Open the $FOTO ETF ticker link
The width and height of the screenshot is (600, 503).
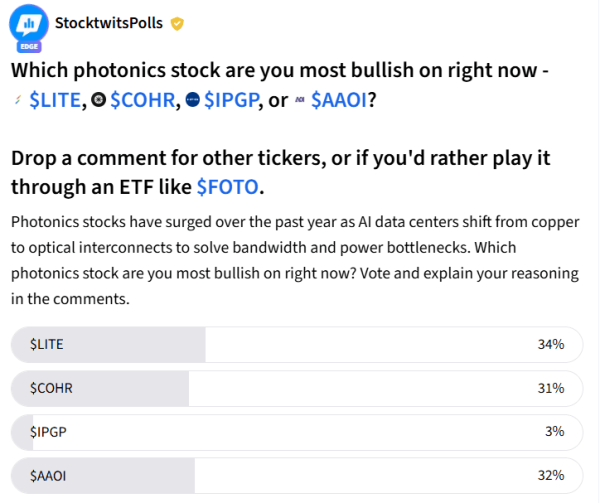pyautogui.click(x=228, y=187)
